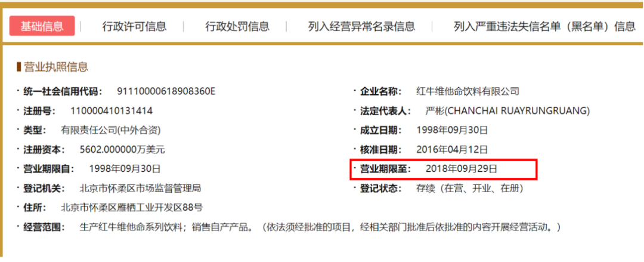Image resolution: width=644 pixels, height=262 pixels.
Task: Click registration status 存续（在营、开业、在册）
Action: [x=469, y=189]
